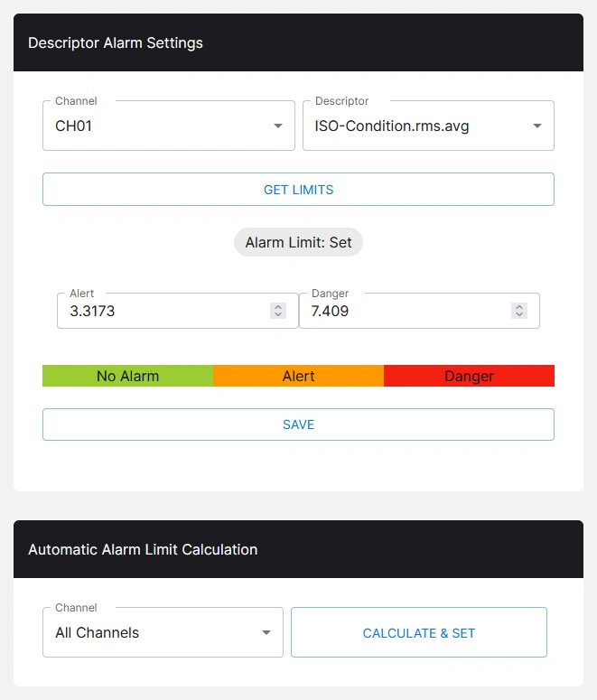Click the Automatic Alarm Limit Calculation header
The height and width of the screenshot is (700, 597).
tap(143, 549)
